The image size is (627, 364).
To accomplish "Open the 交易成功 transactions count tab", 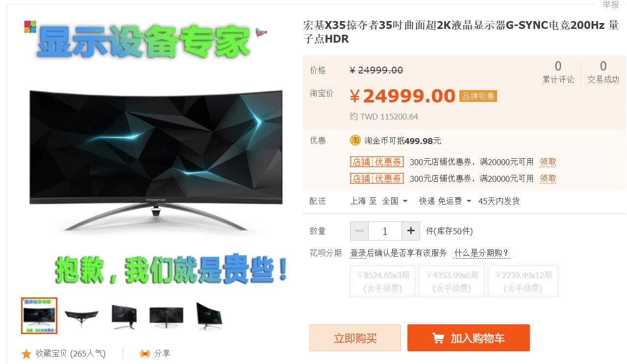I will (603, 72).
